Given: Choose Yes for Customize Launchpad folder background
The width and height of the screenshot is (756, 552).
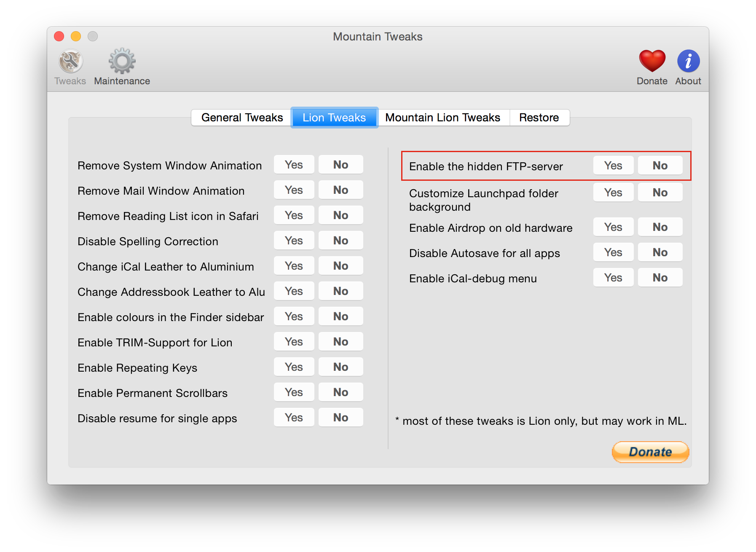Looking at the screenshot, I should point(613,193).
